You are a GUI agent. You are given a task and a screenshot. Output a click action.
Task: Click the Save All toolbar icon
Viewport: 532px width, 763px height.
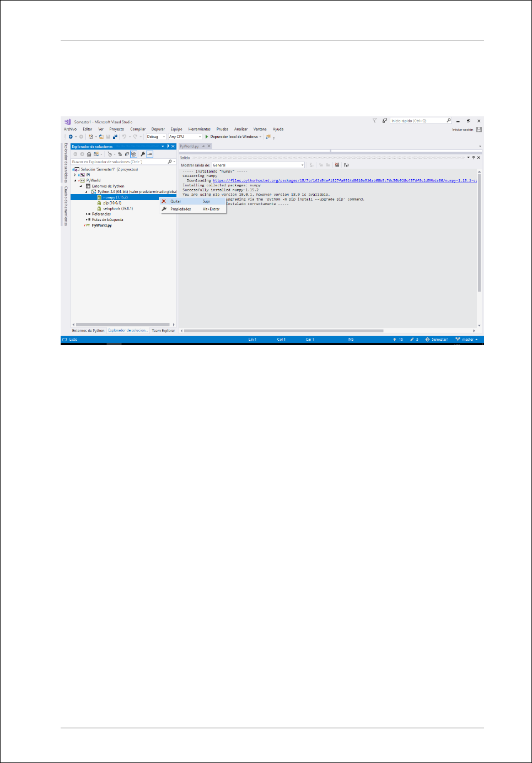pos(115,137)
